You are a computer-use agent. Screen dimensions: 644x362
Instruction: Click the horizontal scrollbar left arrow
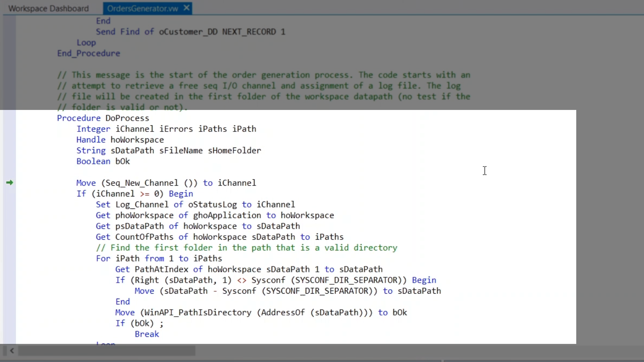tap(12, 351)
